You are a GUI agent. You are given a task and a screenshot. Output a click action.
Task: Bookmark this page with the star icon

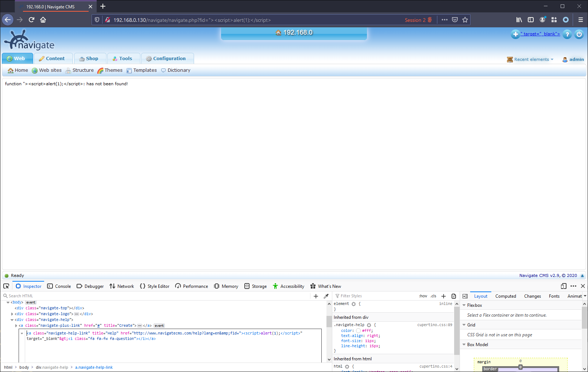pos(465,20)
